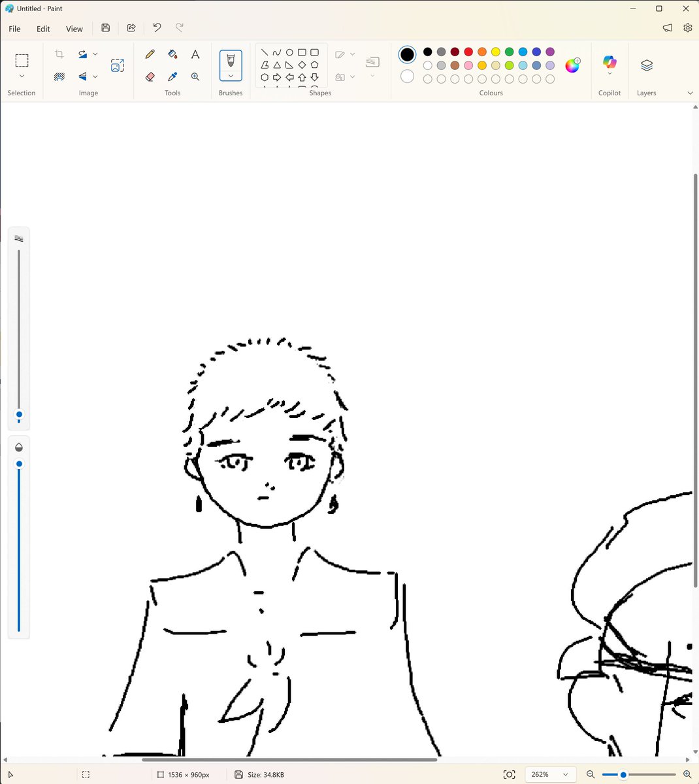
Task: Select the Pencil tool
Action: pyautogui.click(x=150, y=54)
